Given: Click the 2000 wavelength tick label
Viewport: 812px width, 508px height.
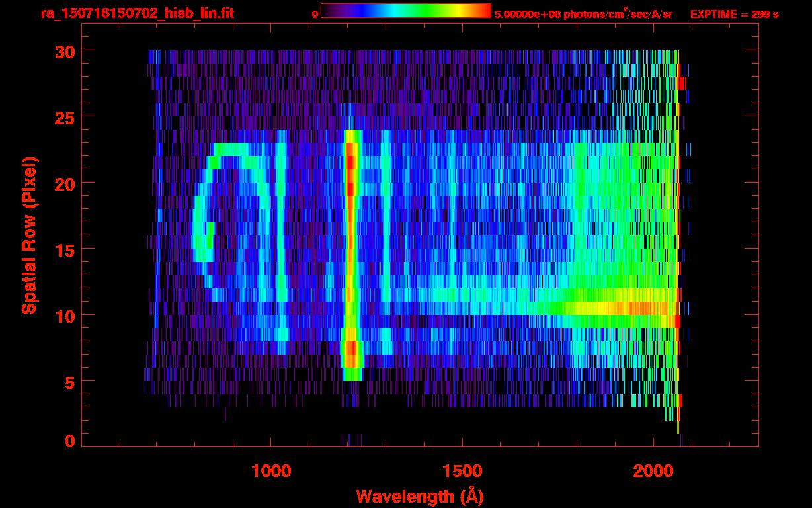Looking at the screenshot, I should click(x=653, y=470).
